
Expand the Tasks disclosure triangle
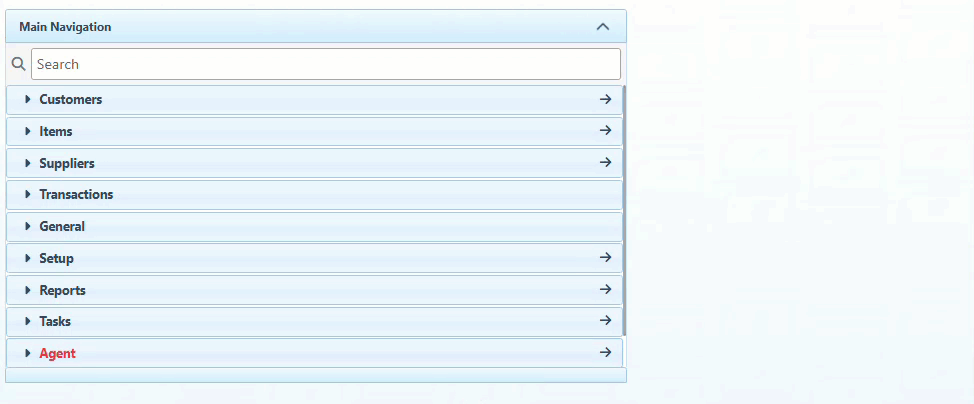28,321
